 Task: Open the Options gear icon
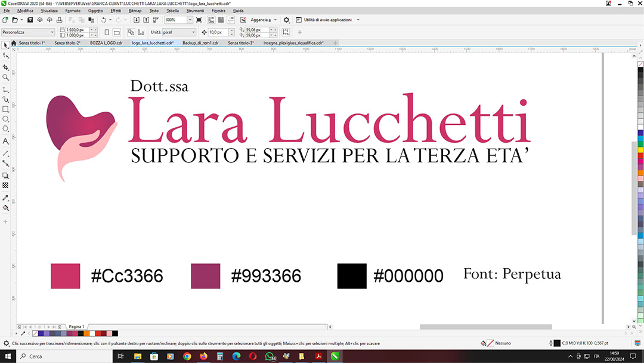pyautogui.click(x=286, y=20)
